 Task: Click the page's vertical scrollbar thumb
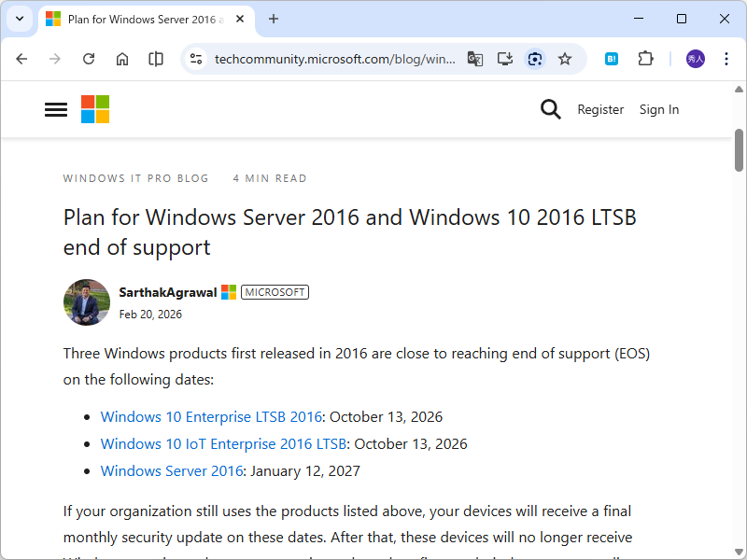pos(739,150)
